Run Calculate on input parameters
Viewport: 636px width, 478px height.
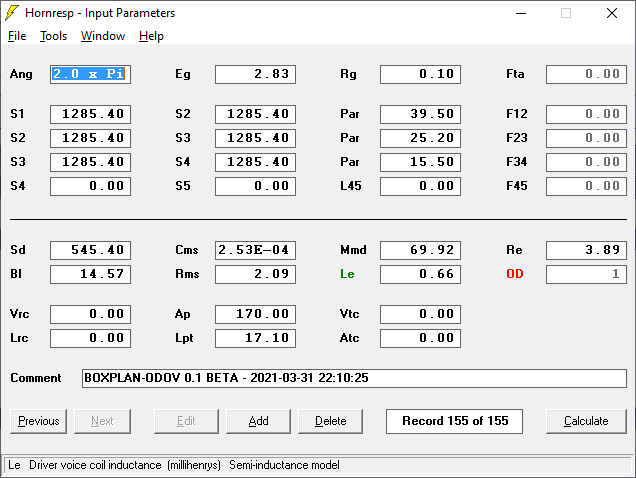(586, 421)
